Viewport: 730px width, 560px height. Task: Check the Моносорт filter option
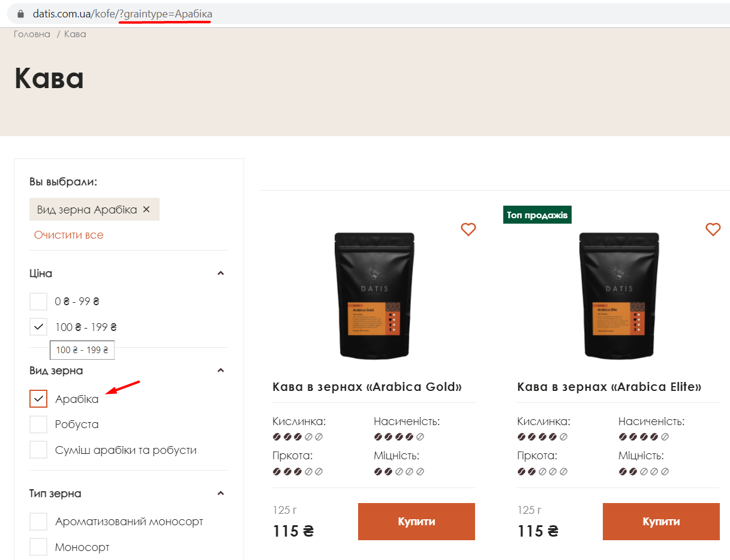38,547
